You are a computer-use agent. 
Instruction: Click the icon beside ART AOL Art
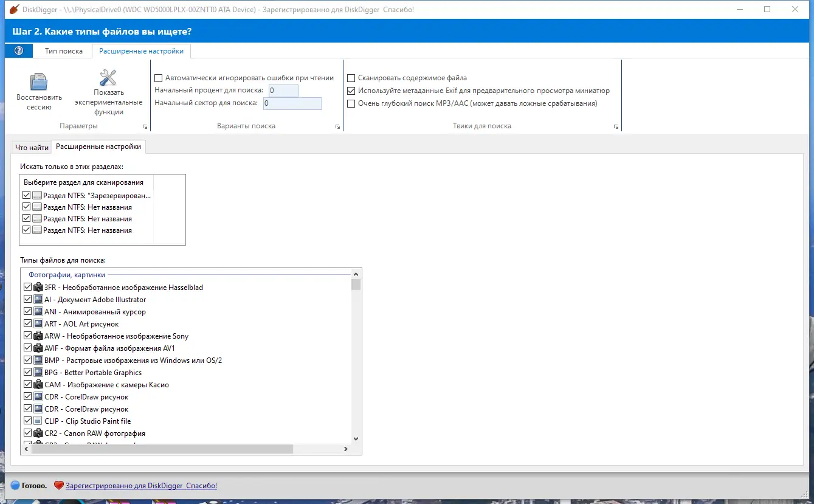(38, 323)
